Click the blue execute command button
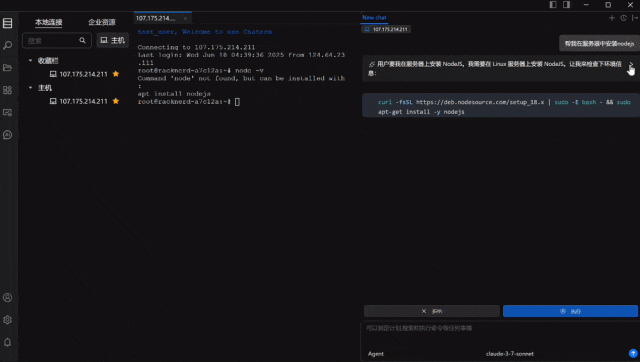This screenshot has width=640, height=362. (570, 311)
